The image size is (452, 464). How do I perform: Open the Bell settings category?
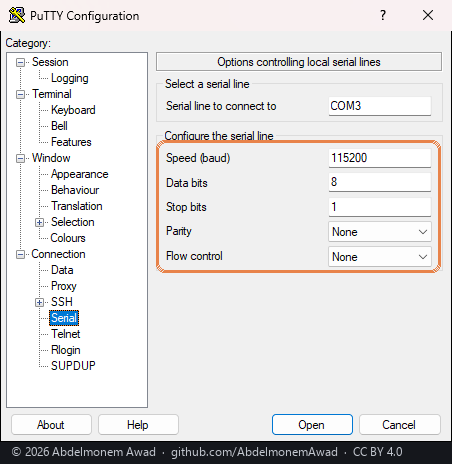(x=59, y=126)
